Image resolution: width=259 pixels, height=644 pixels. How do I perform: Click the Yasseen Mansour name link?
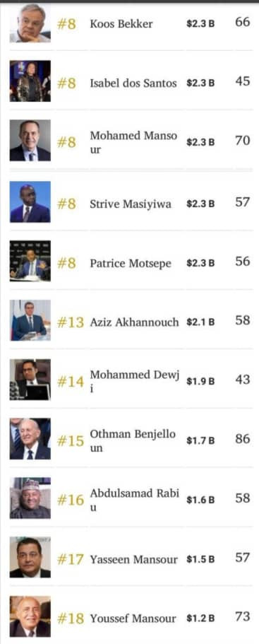133,559
